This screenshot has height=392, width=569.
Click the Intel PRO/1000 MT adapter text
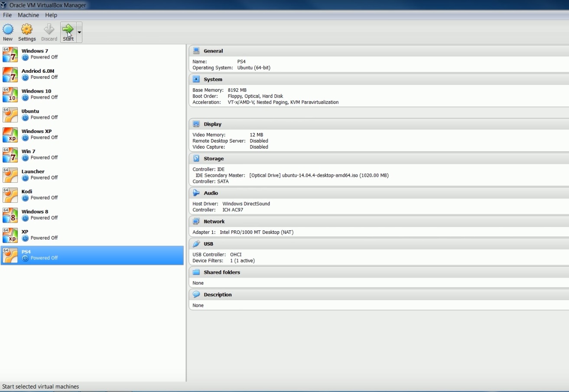(257, 233)
